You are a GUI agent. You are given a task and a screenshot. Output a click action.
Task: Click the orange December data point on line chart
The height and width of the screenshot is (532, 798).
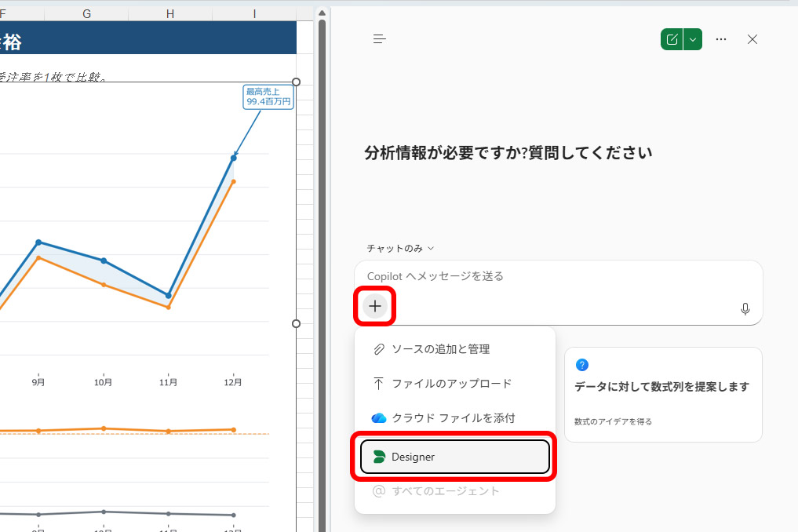(234, 181)
